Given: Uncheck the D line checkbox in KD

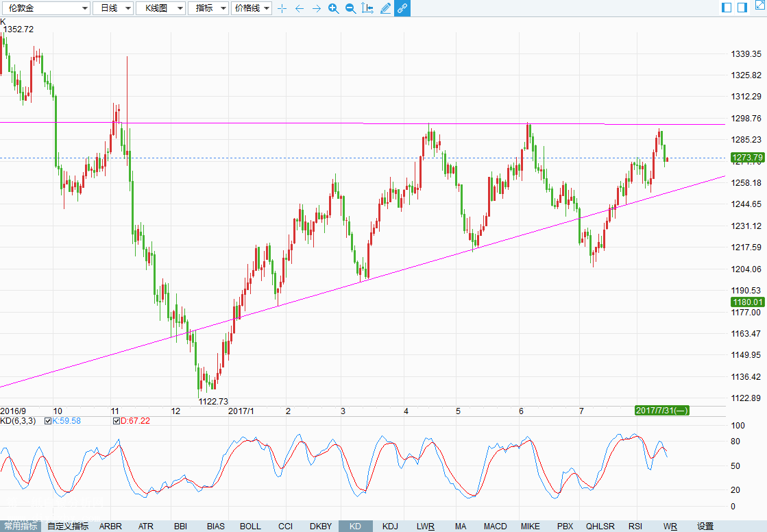Looking at the screenshot, I should [116, 421].
